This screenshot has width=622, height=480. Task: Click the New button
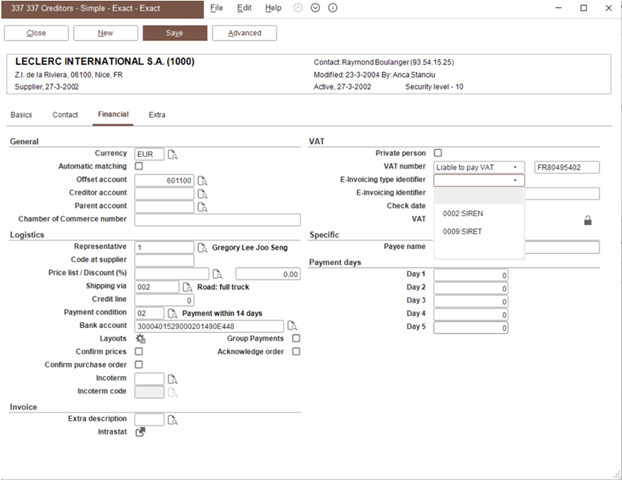click(106, 33)
